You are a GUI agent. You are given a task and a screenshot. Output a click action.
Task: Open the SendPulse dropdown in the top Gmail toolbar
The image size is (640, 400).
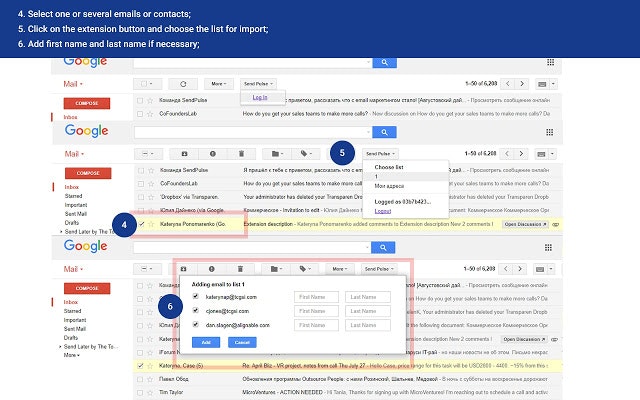click(258, 84)
